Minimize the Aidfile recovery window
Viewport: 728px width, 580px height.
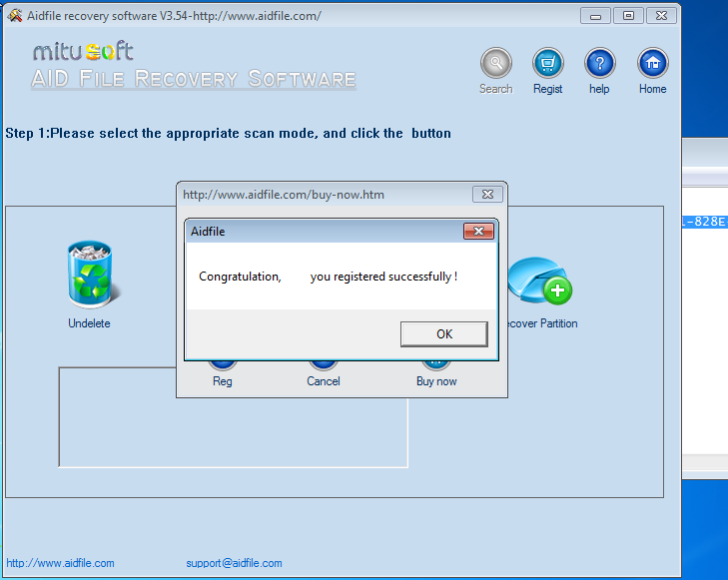(595, 16)
